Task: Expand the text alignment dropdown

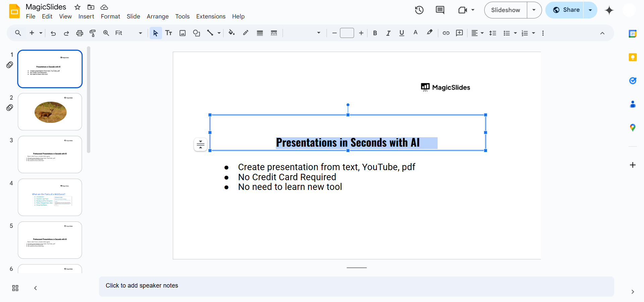Action: point(482,33)
